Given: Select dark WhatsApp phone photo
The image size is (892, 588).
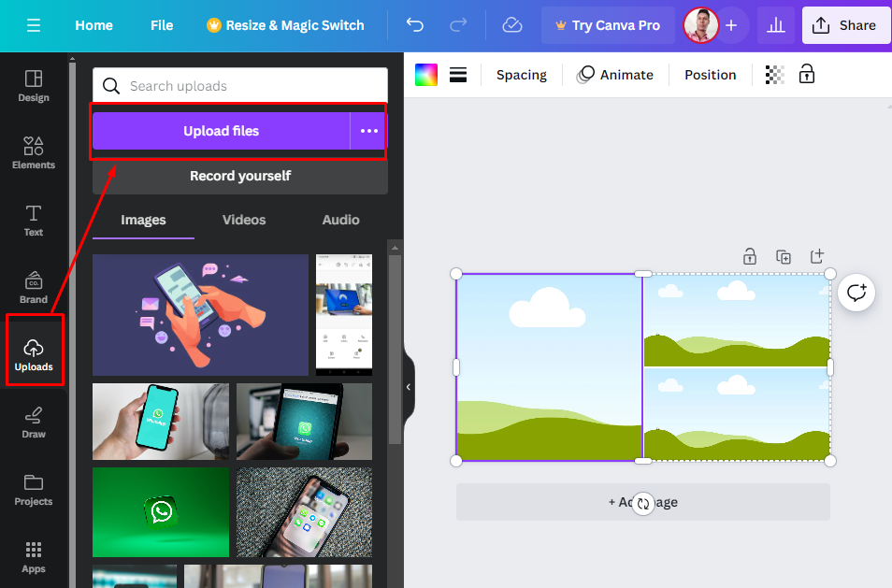Looking at the screenshot, I should [305, 422].
